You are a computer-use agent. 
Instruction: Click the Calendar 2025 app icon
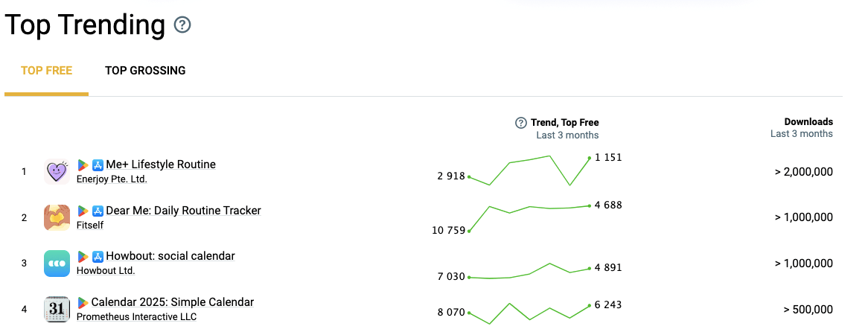[57, 310]
